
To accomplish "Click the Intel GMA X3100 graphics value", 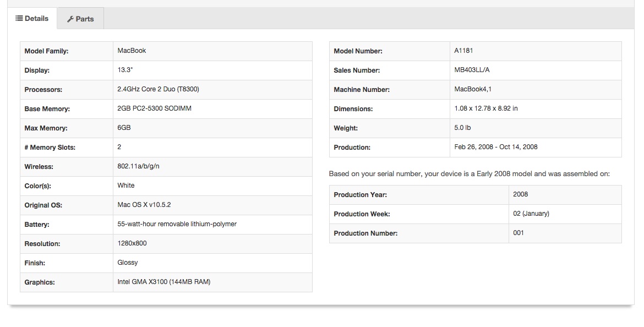I will point(163,282).
